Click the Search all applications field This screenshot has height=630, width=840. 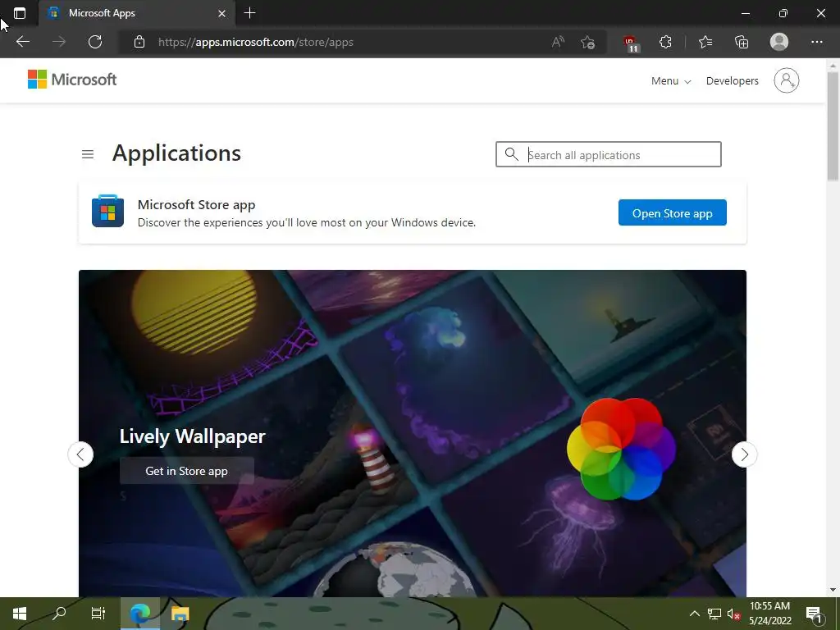tap(608, 154)
